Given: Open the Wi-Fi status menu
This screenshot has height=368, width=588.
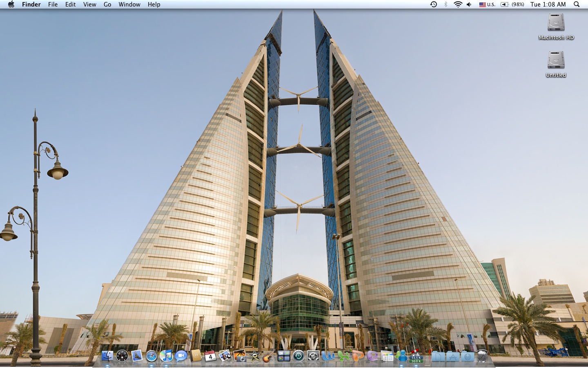Looking at the screenshot, I should (458, 4).
